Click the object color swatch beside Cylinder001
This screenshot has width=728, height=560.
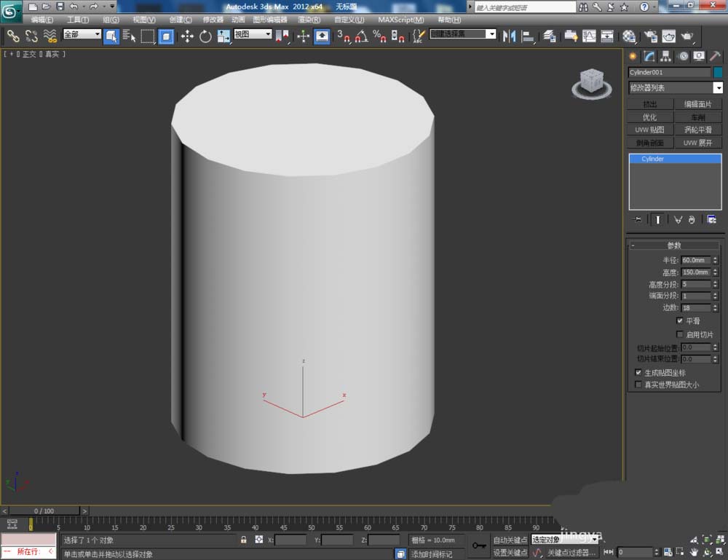click(x=718, y=72)
